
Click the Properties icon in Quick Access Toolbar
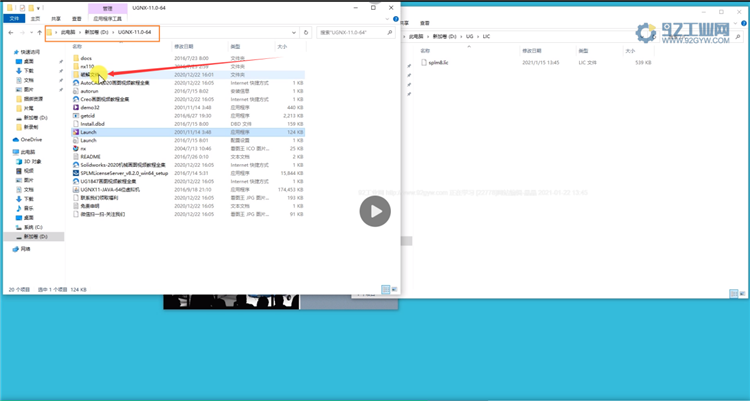click(22, 8)
